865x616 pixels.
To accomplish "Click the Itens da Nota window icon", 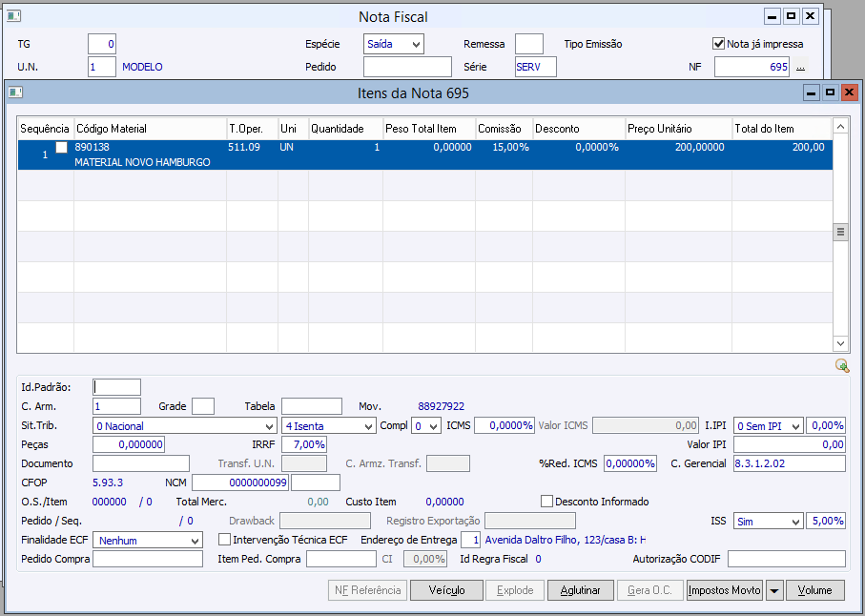I will point(14,92).
